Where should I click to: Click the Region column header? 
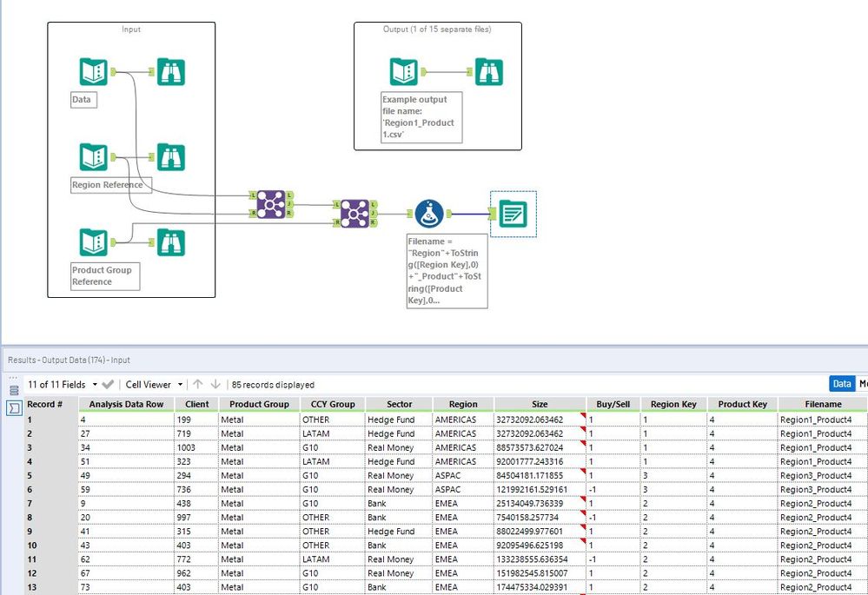point(463,404)
